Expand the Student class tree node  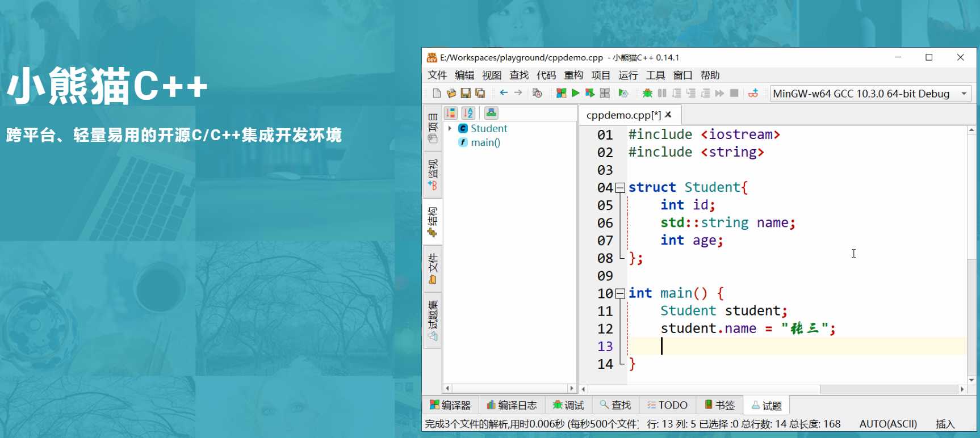pos(450,128)
